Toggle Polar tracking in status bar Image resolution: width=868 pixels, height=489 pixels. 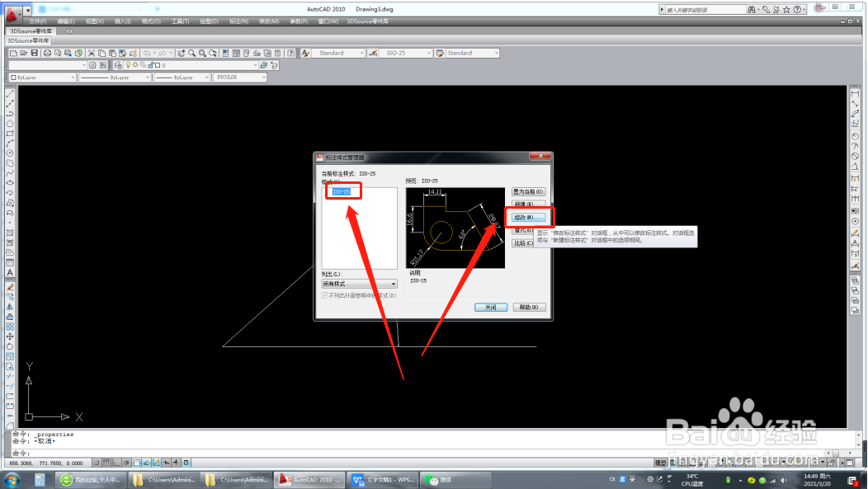coord(127,463)
